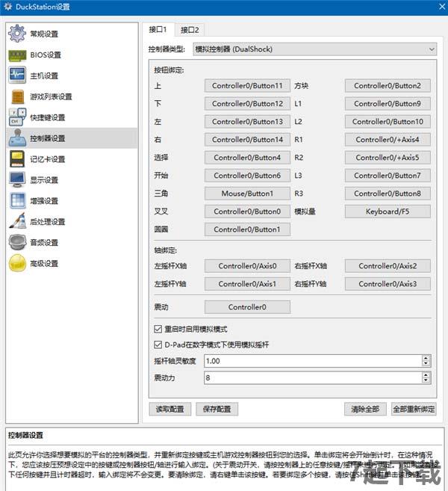This screenshot has width=448, height=491.
Task: Increase 摇杆轴灵敏度 with up arrow
Action: point(426,358)
